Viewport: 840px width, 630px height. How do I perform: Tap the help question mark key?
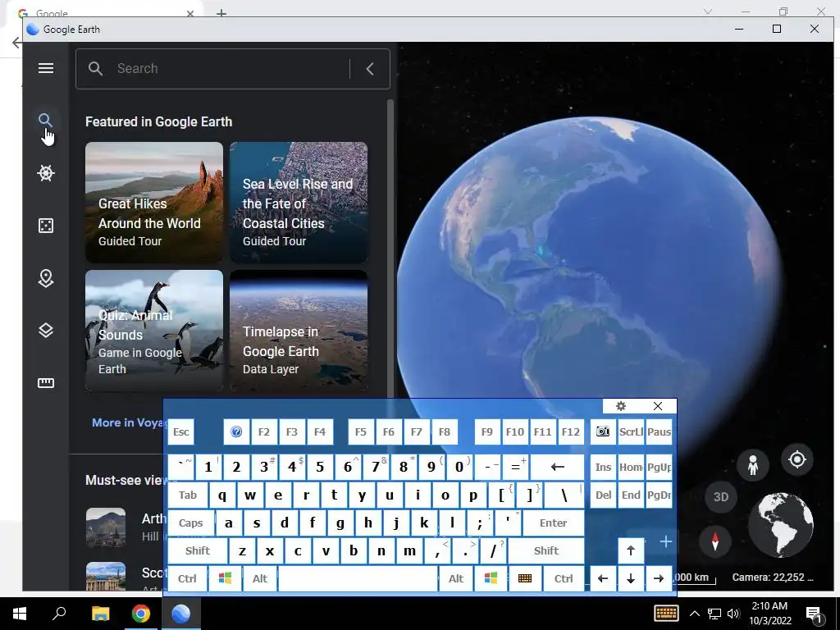236,431
